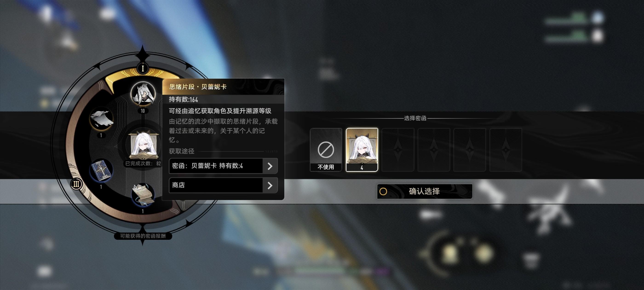Click the 确认选择 confirm button
Image resolution: width=644 pixels, height=290 pixels.
[425, 191]
